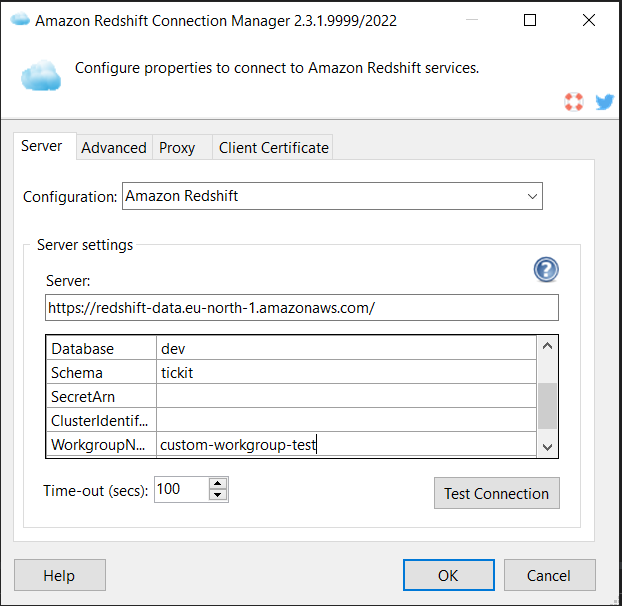The height and width of the screenshot is (606, 622).
Task: Edit the Database value dev
Action: [x=346, y=349]
